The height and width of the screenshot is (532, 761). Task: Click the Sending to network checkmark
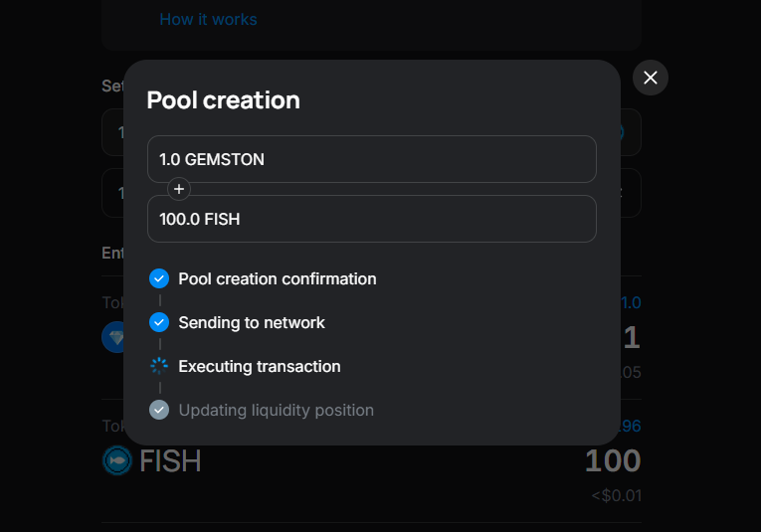159,322
